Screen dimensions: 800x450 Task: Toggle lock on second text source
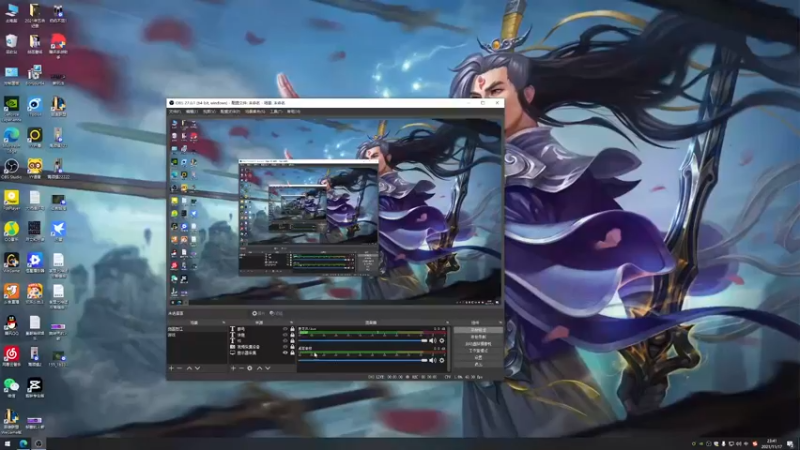click(x=292, y=335)
